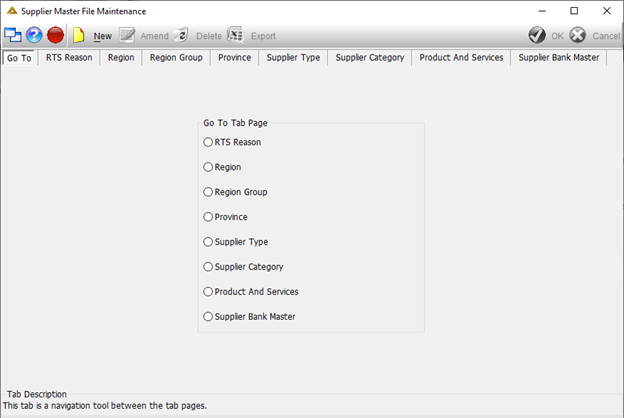Select the Region Group radio option
624x418 pixels.
pos(208,192)
